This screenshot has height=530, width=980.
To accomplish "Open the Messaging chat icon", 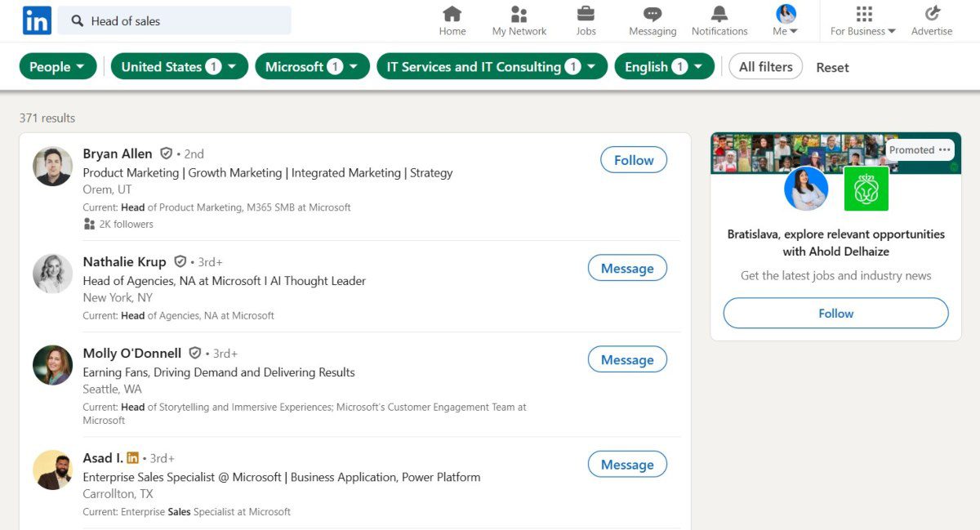I will tap(653, 14).
